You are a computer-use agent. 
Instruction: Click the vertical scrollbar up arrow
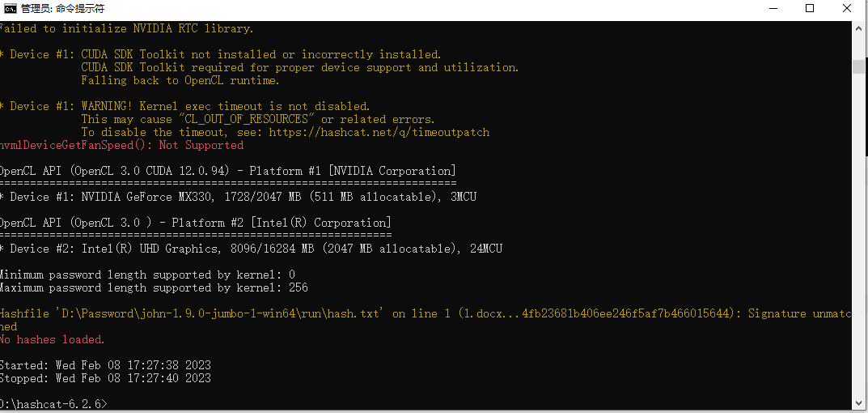[858, 28]
